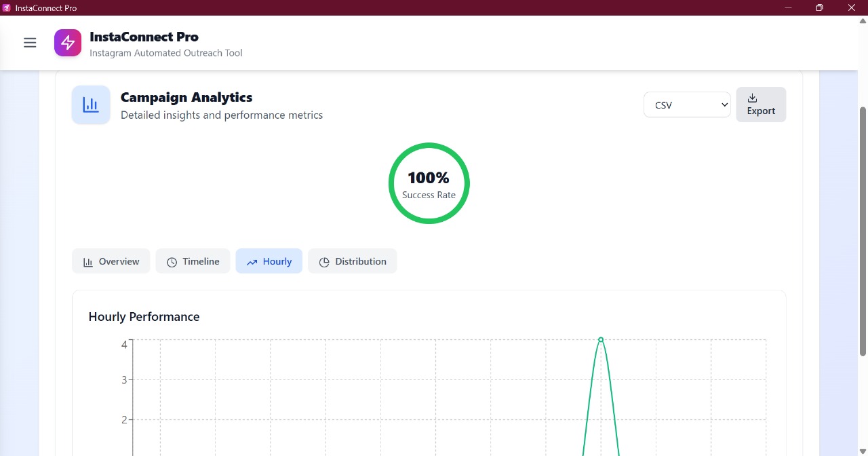
Task: Click the Instagram Automated Outreach Tool subtitle
Action: (x=166, y=53)
